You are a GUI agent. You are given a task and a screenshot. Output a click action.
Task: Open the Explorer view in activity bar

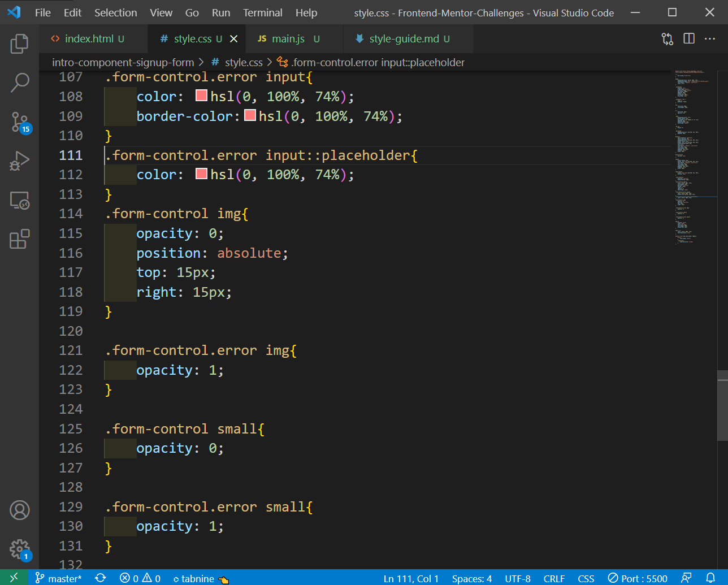pos(19,44)
